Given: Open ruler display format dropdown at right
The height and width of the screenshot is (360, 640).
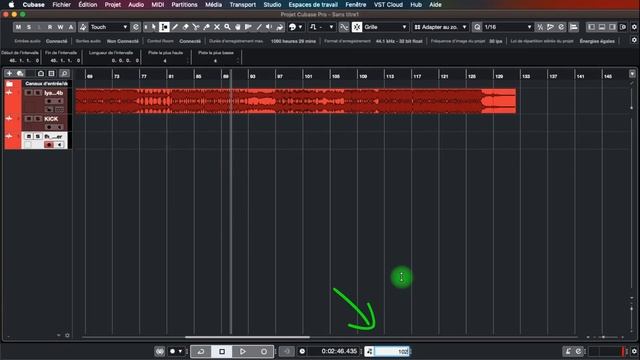Looking at the screenshot, I should (632, 74).
